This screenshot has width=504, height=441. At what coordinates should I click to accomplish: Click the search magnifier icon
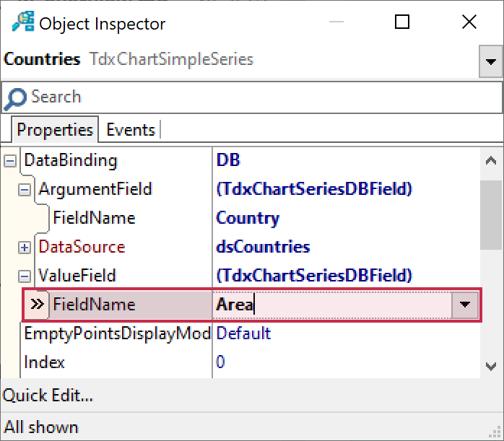pos(16,97)
